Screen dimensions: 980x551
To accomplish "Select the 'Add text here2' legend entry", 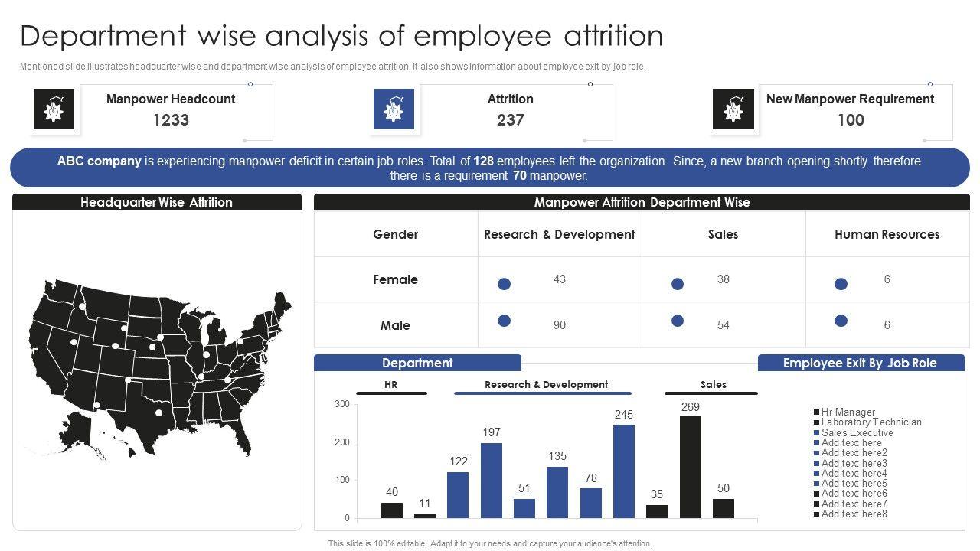I will pos(851,453).
